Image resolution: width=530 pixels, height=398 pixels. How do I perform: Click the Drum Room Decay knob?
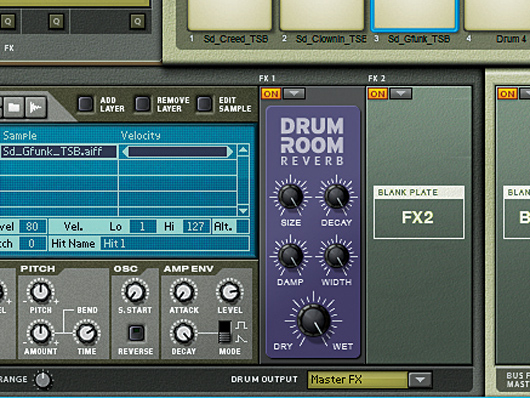[336, 196]
